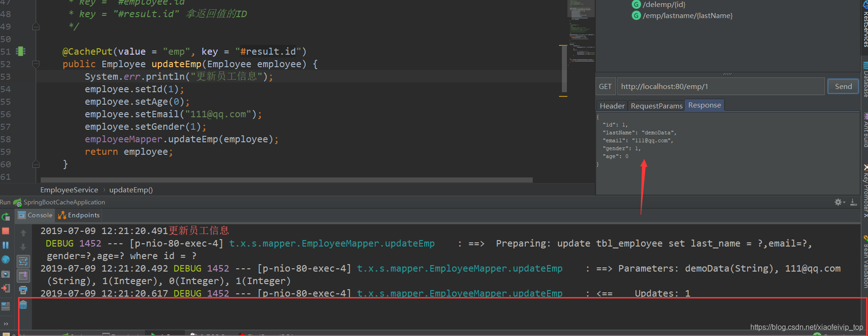Click the "return employee;" statement
The image size is (868, 336).
click(x=129, y=152)
